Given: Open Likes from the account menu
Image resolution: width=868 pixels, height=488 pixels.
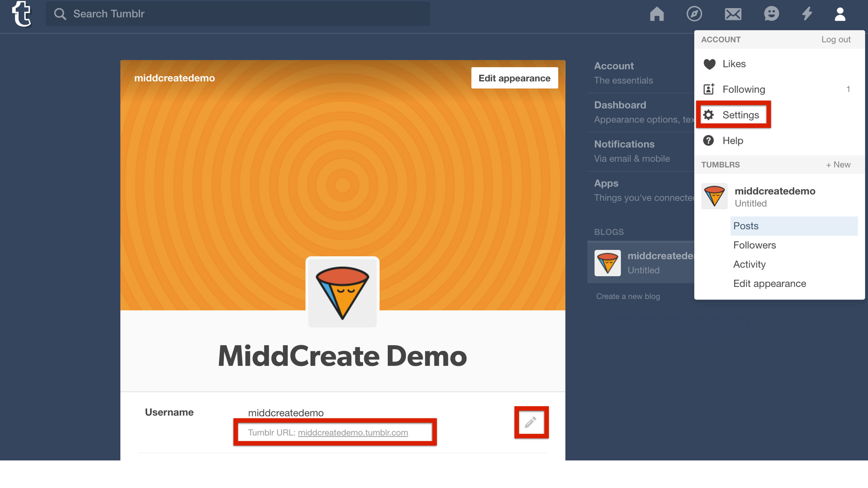Looking at the screenshot, I should (734, 64).
